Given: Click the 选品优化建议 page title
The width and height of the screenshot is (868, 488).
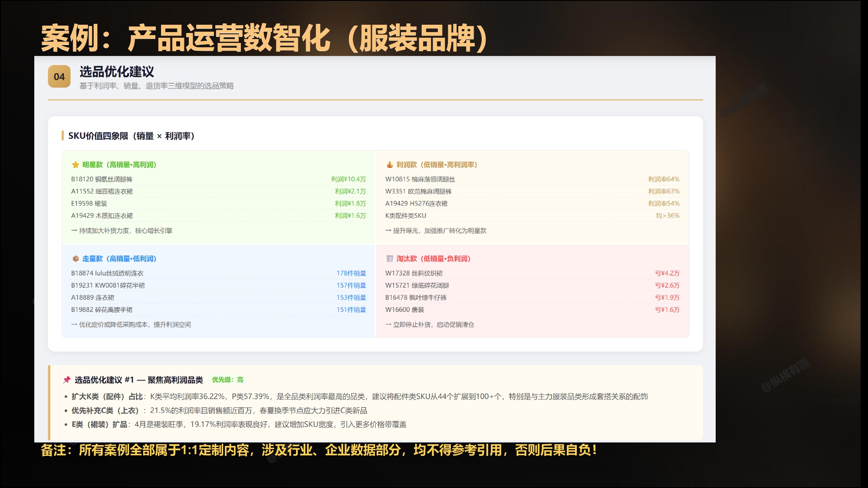Looking at the screenshot, I should point(117,72).
